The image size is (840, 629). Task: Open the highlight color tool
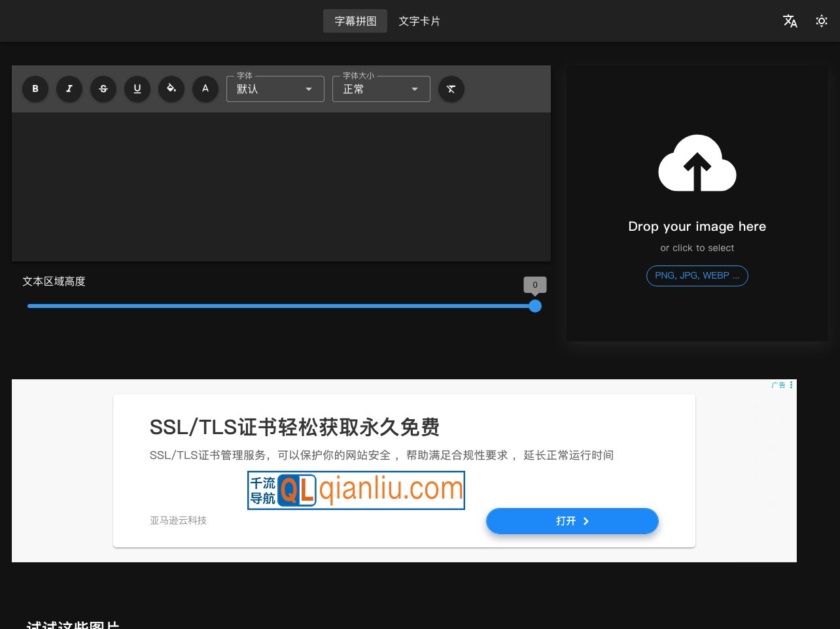pyautogui.click(x=171, y=89)
